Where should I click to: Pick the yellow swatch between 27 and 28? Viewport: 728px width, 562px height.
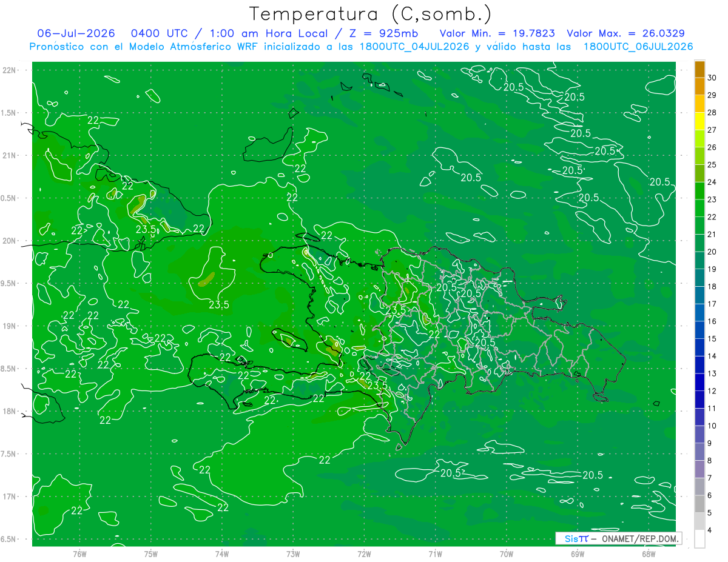(x=699, y=121)
